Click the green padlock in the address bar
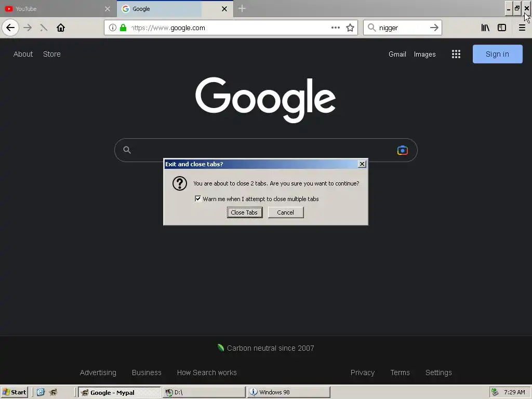 pyautogui.click(x=123, y=28)
